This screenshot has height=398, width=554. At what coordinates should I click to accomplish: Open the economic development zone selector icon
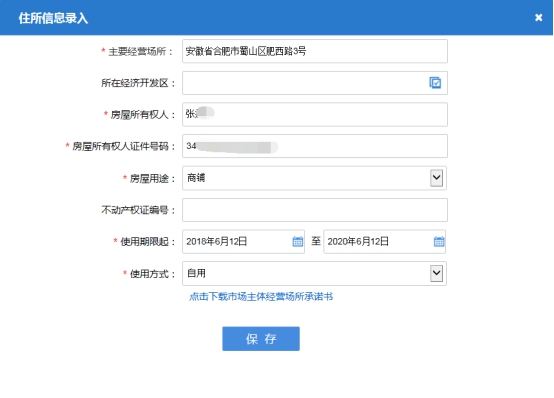coord(435,83)
